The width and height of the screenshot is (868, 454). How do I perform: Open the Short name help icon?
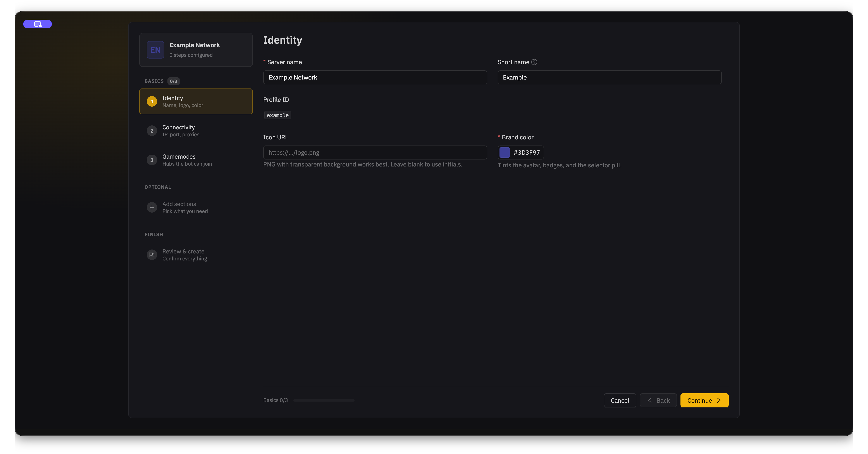point(534,62)
